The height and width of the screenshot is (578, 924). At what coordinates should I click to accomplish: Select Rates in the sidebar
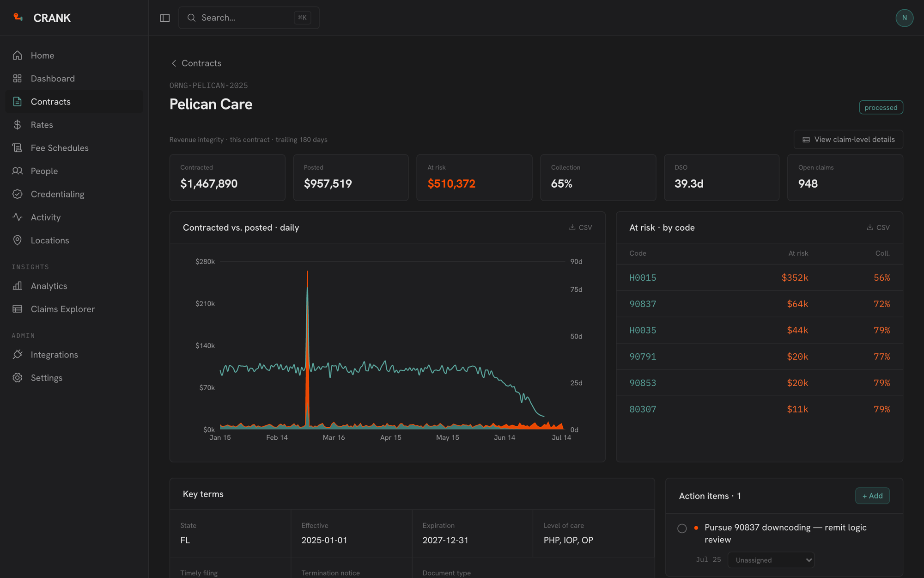pos(74,125)
